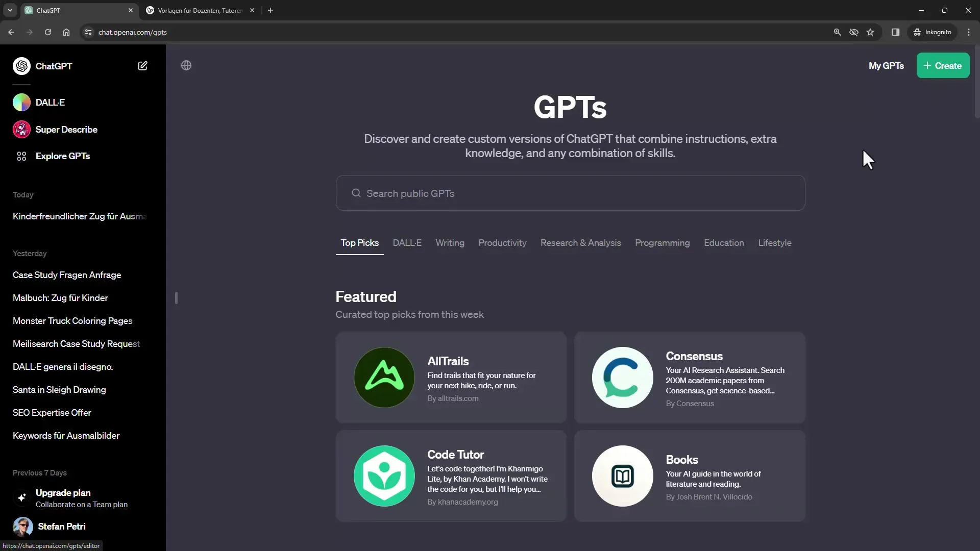980x551 pixels.
Task: Click the Explore GPTs icon in sidebar
Action: (x=21, y=156)
